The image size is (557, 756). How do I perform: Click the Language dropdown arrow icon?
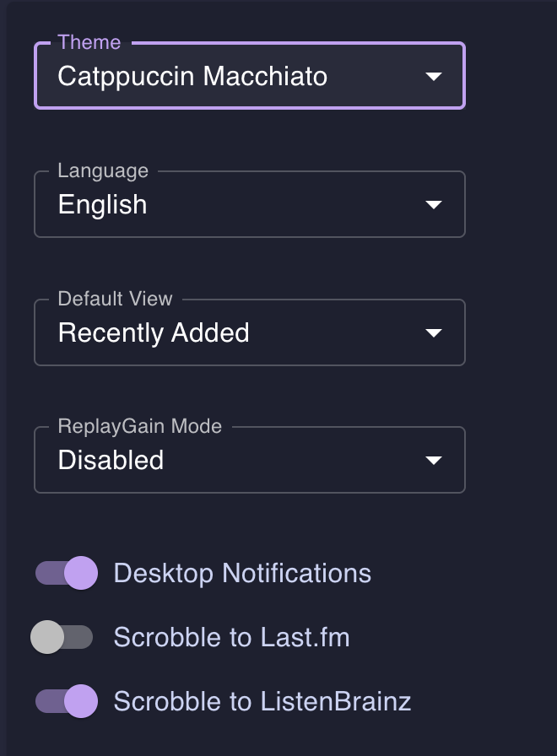434,205
